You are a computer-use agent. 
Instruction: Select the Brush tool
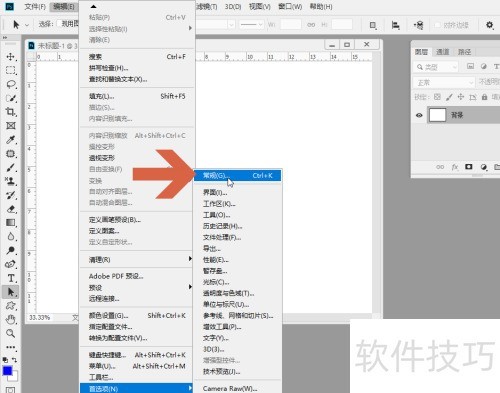point(11,167)
